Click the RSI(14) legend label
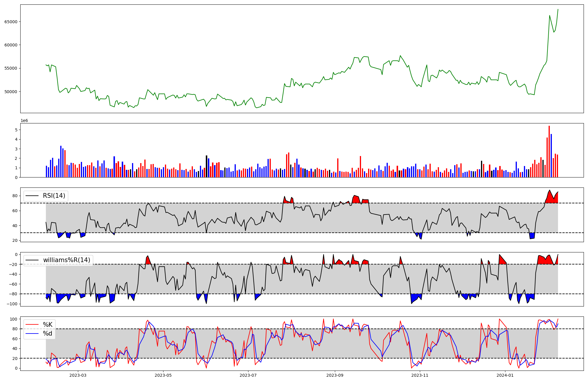Screen dimensions: 588x382 (x=54, y=196)
